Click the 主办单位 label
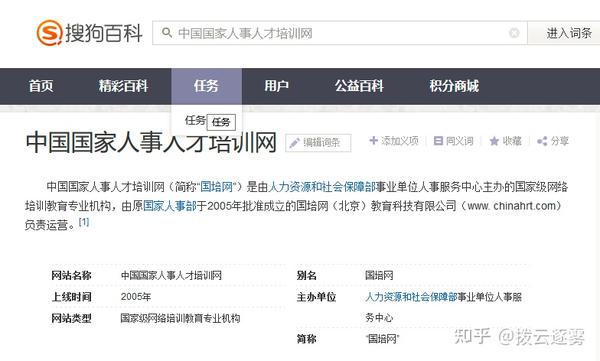This screenshot has width=600, height=361. tap(316, 297)
